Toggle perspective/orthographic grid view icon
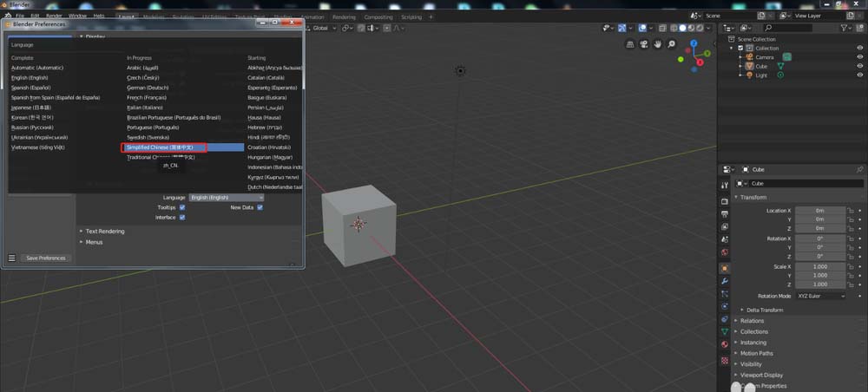 tap(630, 44)
